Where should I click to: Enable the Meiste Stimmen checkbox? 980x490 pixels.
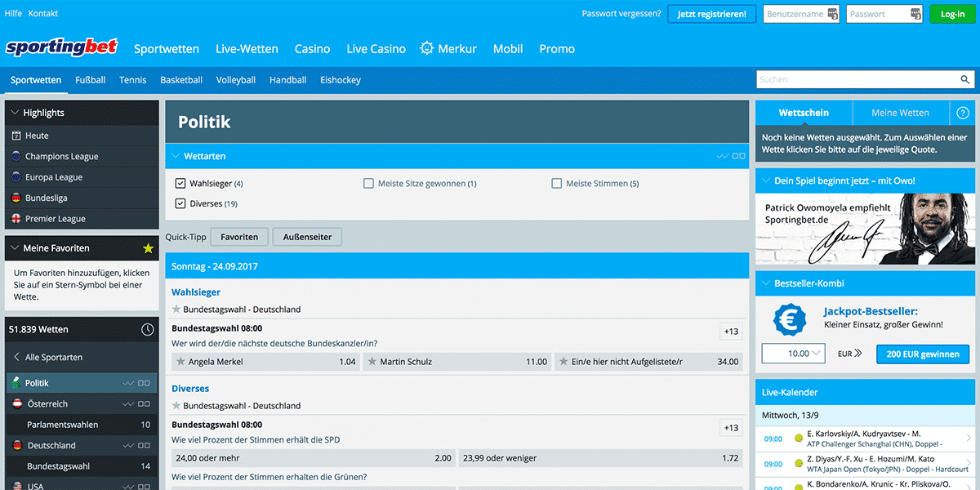click(557, 184)
